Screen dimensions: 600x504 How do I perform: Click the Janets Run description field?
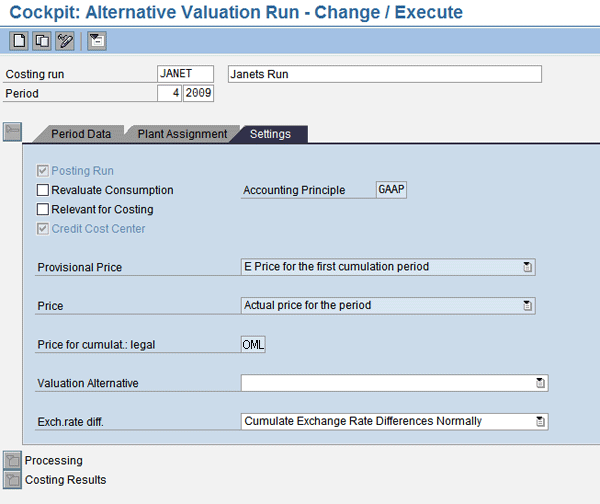tap(385, 74)
